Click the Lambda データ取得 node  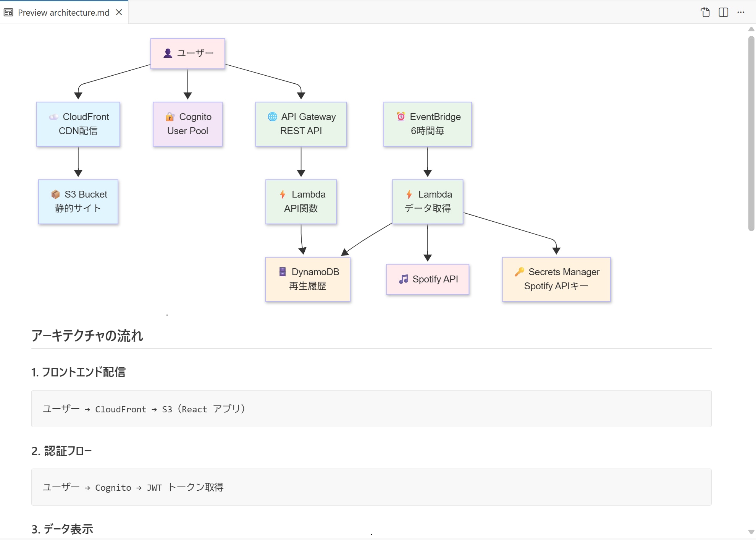coord(428,201)
